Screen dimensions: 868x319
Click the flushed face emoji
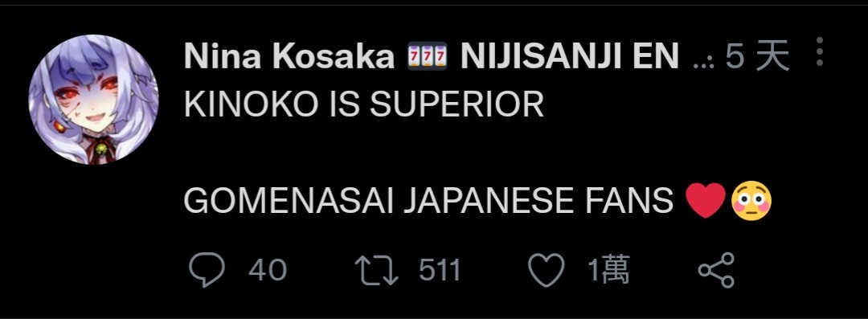(751, 202)
